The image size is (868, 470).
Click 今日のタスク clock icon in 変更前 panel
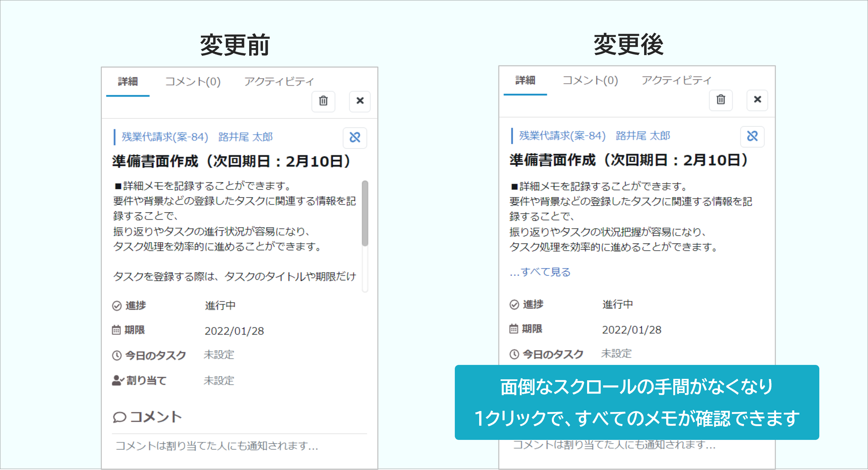coord(117,355)
